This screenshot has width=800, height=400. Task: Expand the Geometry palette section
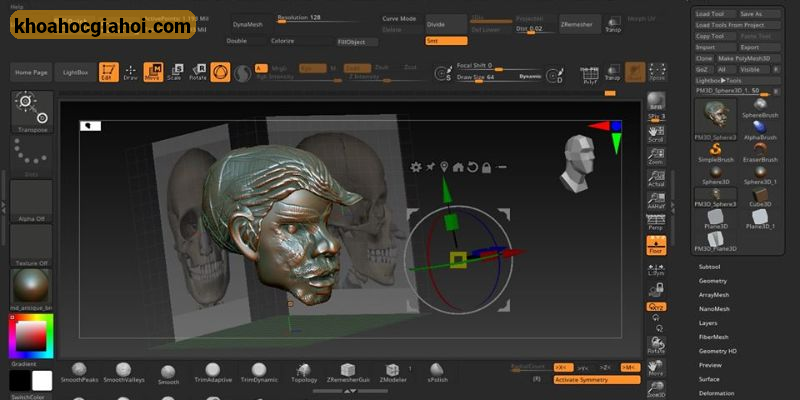pyautogui.click(x=713, y=281)
